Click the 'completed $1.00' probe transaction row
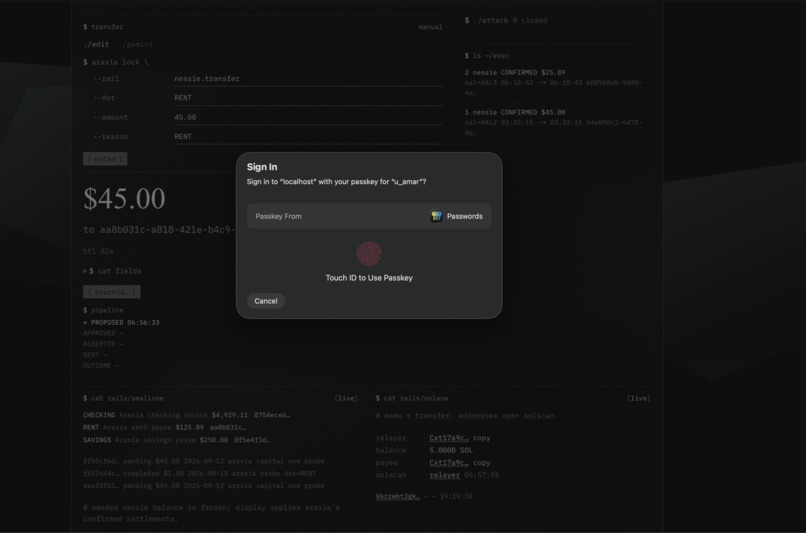The image size is (806, 533). (x=199, y=473)
